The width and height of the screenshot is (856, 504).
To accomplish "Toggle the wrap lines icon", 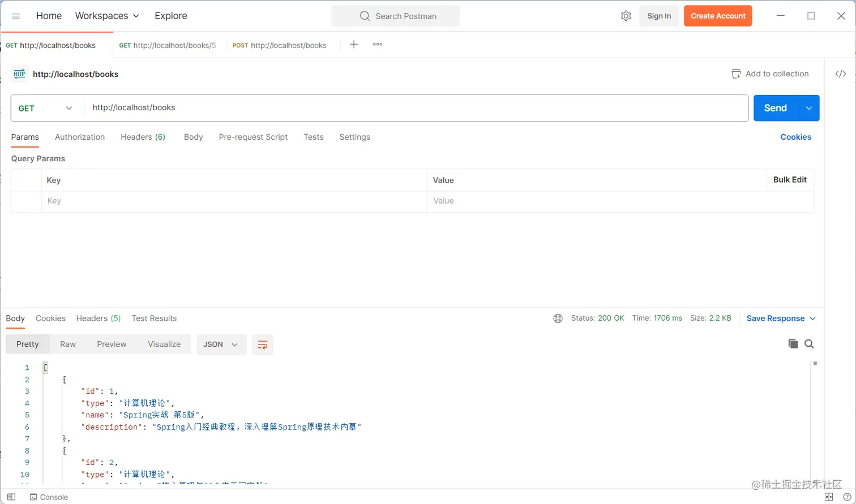I will click(263, 344).
